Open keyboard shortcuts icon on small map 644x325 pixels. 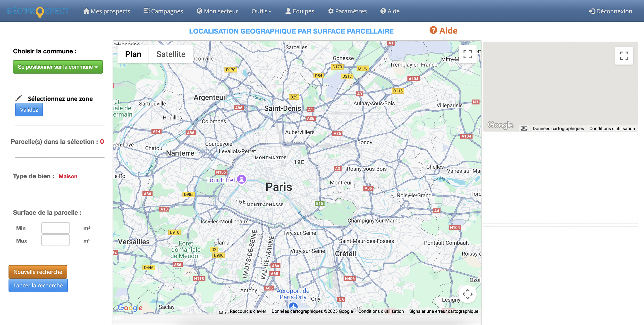(x=524, y=128)
